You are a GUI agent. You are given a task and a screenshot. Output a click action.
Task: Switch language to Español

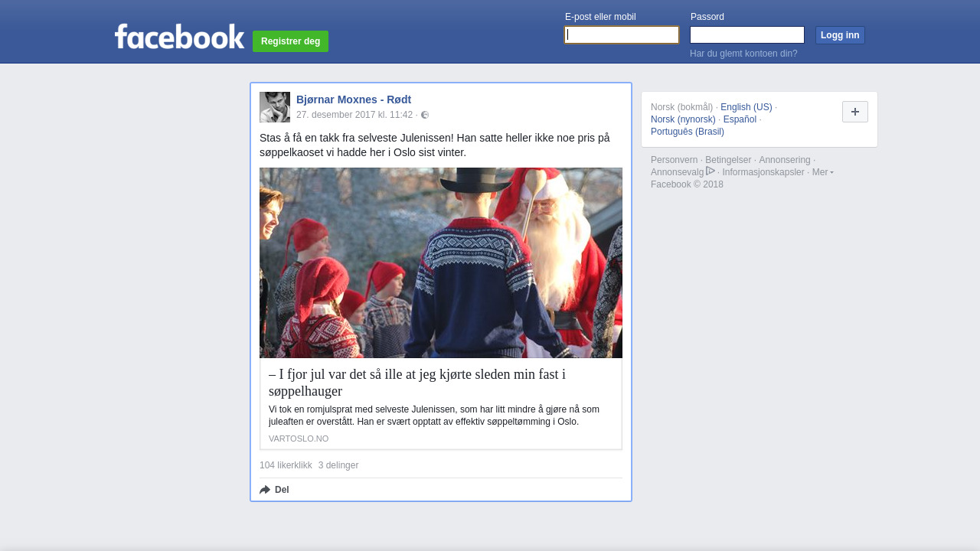point(740,119)
